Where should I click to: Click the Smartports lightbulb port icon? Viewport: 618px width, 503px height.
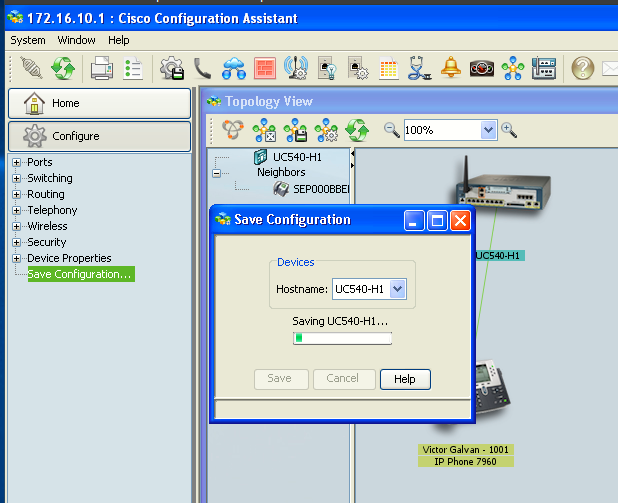pos(327,68)
